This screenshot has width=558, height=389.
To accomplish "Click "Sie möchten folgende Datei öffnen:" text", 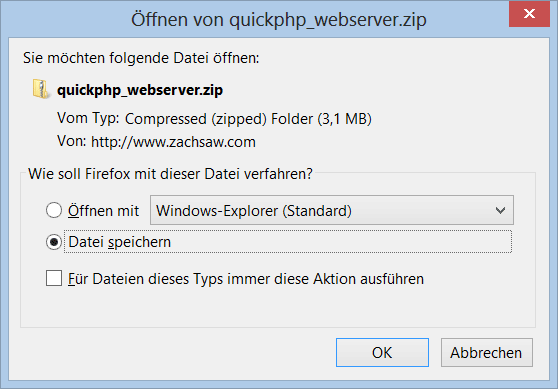I will 141,58.
